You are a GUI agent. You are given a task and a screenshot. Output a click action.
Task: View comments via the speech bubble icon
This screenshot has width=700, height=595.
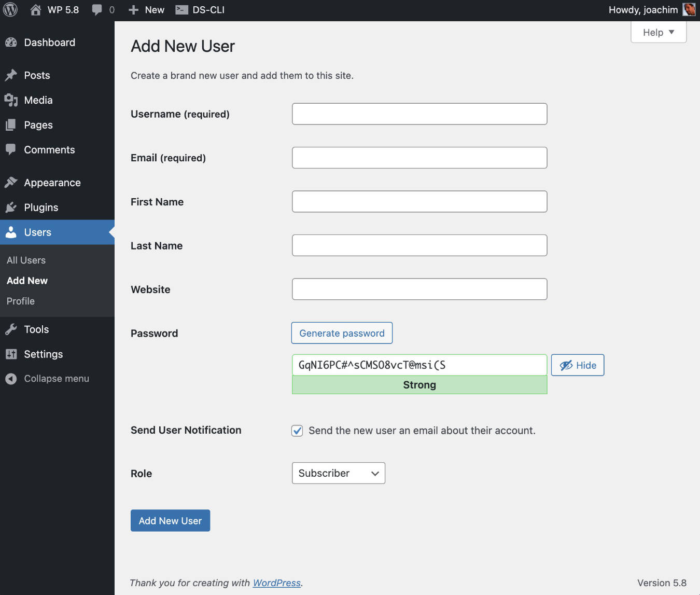pyautogui.click(x=96, y=9)
